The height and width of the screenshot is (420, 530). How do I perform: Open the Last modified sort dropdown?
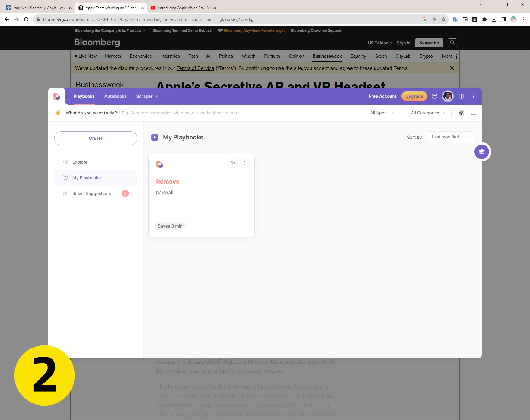pos(450,137)
